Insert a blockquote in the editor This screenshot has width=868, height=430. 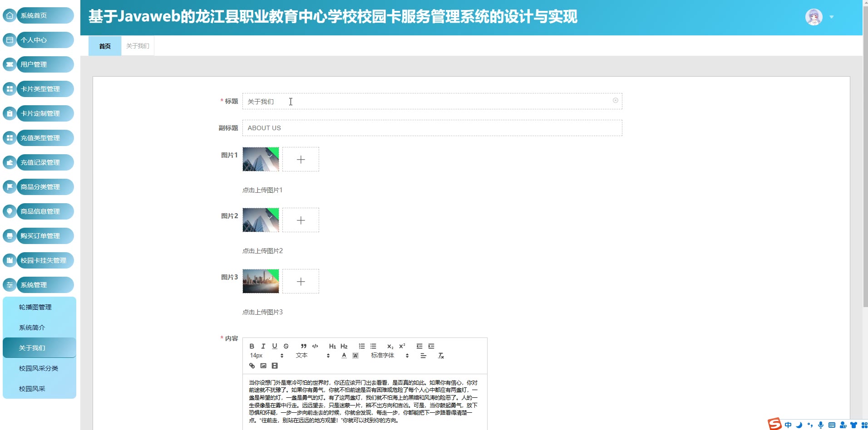point(304,346)
